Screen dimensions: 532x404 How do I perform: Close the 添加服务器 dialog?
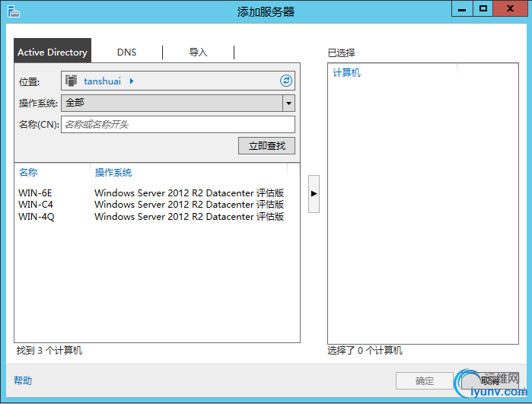click(x=510, y=8)
